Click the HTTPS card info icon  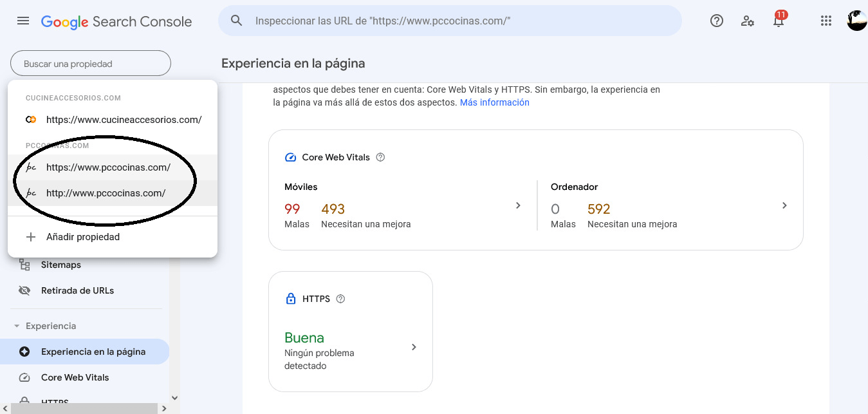pos(340,299)
